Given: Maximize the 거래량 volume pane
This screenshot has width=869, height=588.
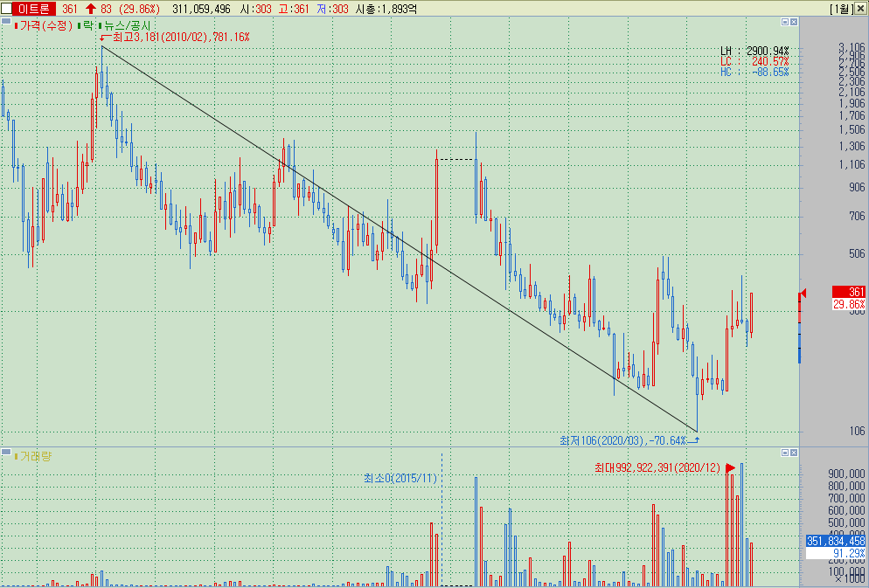Looking at the screenshot, I should point(785,453).
